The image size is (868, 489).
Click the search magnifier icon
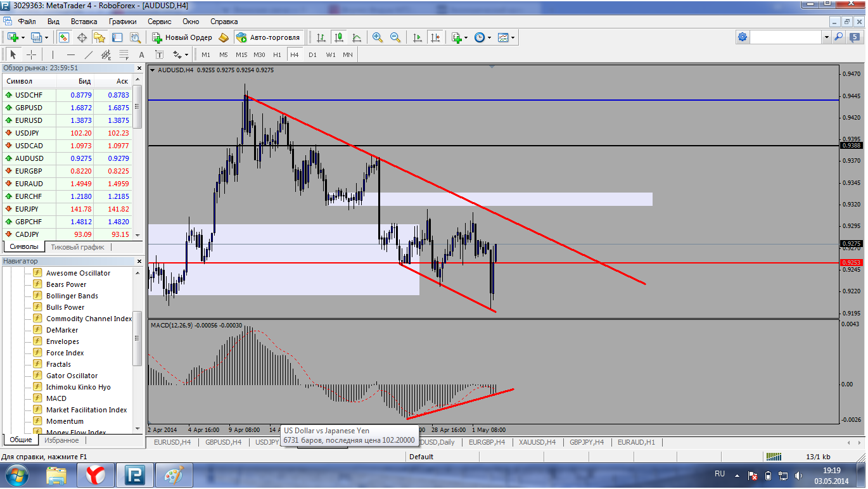[x=838, y=37]
